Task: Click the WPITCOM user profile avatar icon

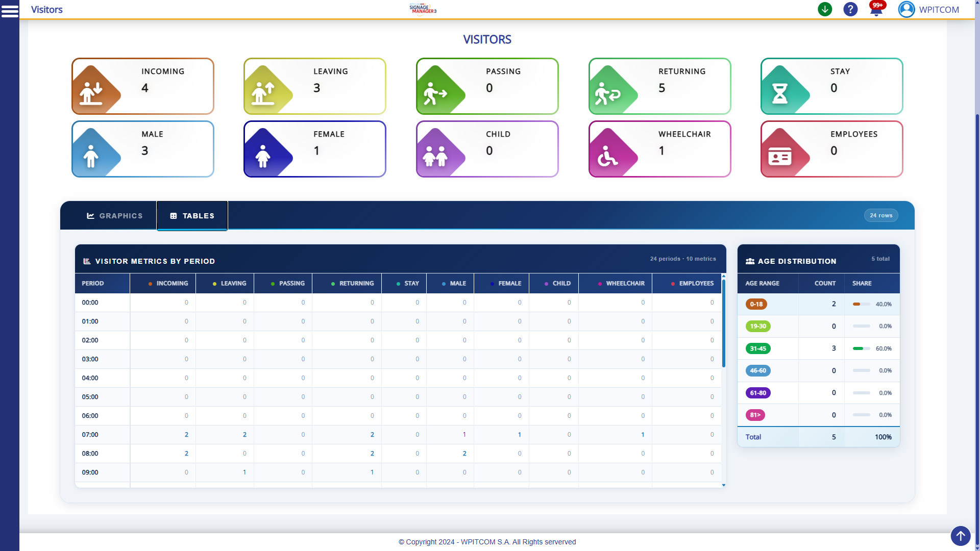Action: [x=906, y=9]
